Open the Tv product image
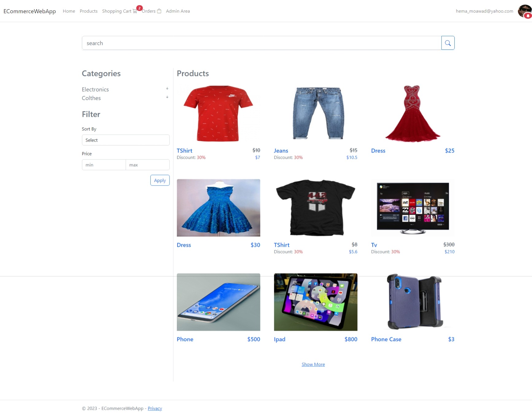This screenshot has height=416, width=532. [413, 208]
